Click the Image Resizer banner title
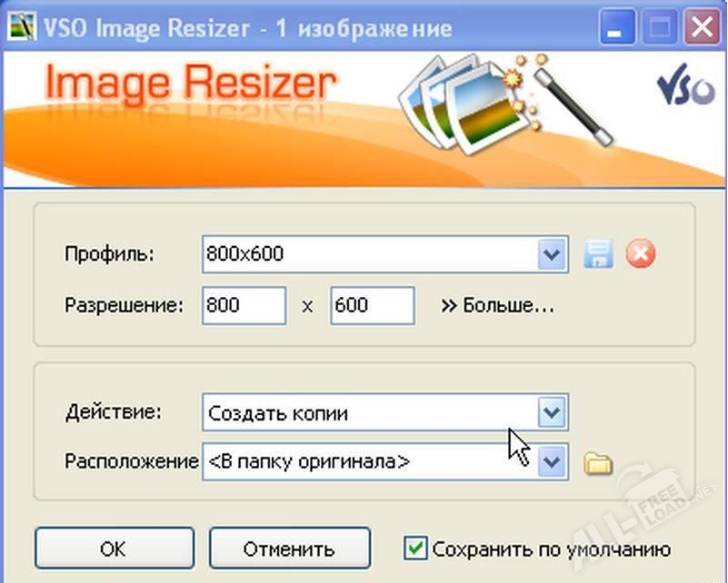Screen dimensions: 728x583 tap(190, 84)
